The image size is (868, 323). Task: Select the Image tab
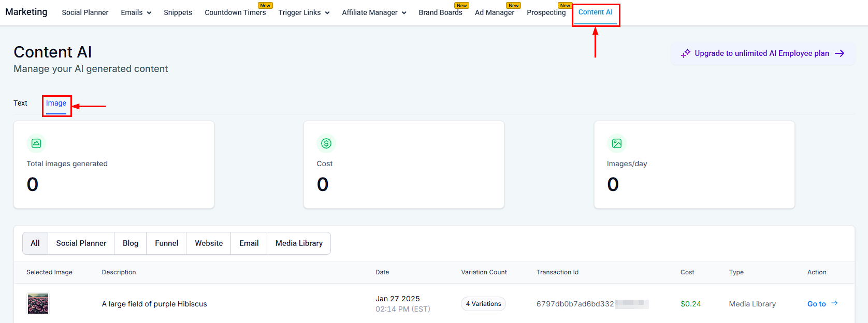pyautogui.click(x=56, y=103)
